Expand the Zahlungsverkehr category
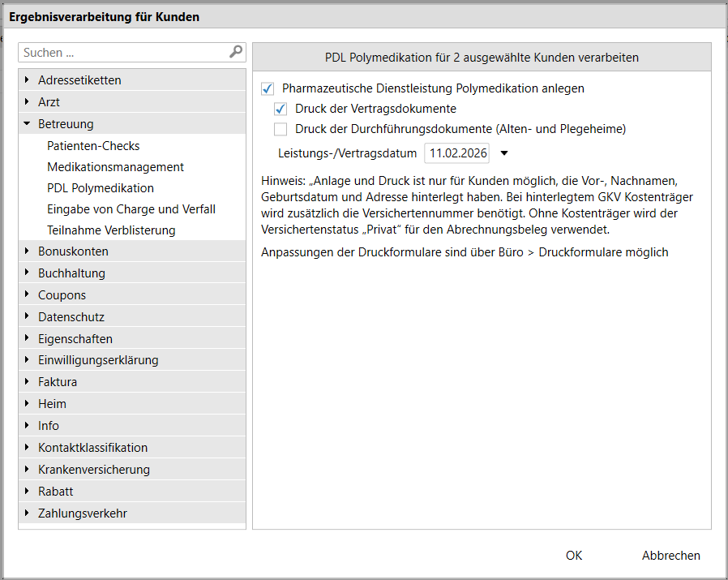The height and width of the screenshot is (580, 728). click(x=28, y=513)
